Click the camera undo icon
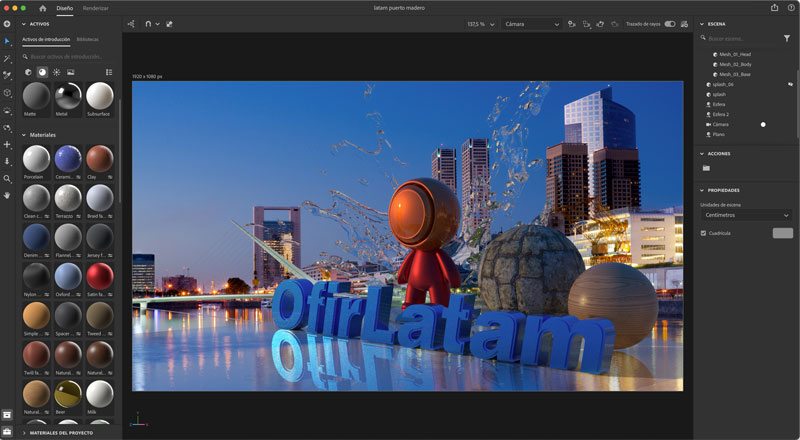Viewport: 800px width, 440px height. click(601, 24)
